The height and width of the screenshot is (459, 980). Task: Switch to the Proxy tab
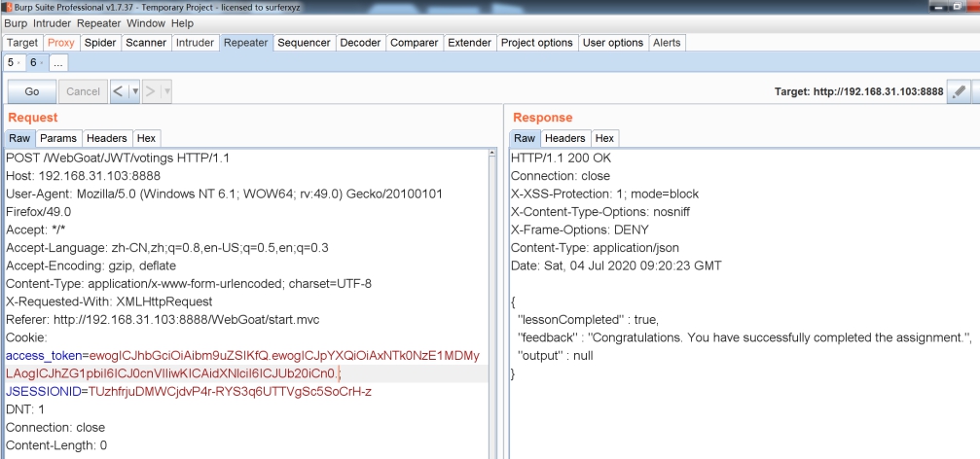coord(60,43)
